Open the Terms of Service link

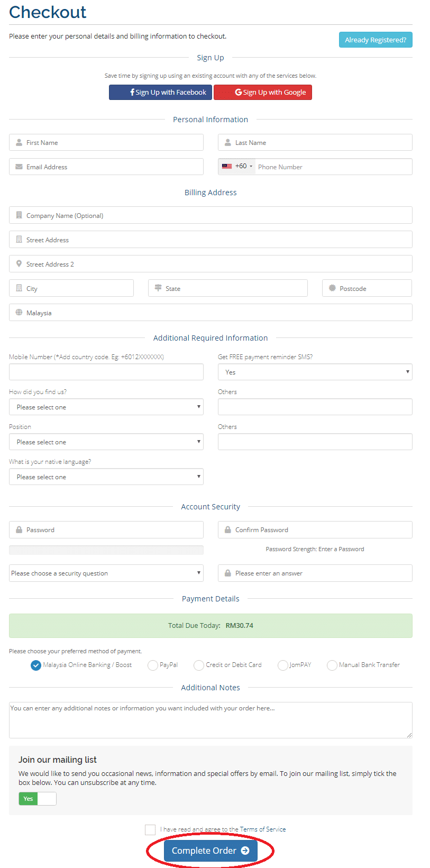click(263, 829)
